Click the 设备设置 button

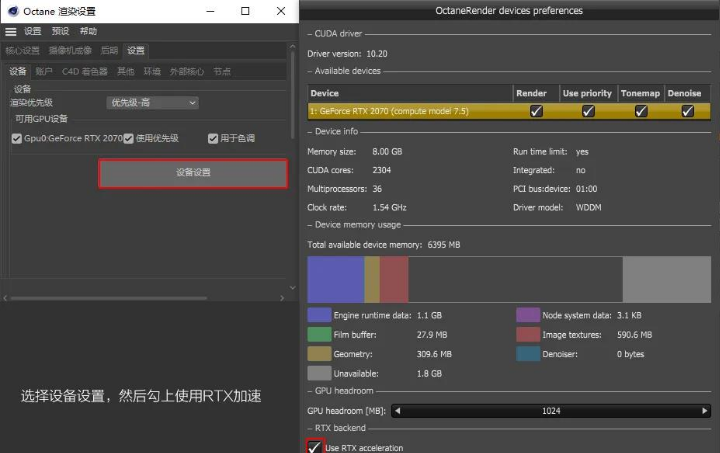193,173
